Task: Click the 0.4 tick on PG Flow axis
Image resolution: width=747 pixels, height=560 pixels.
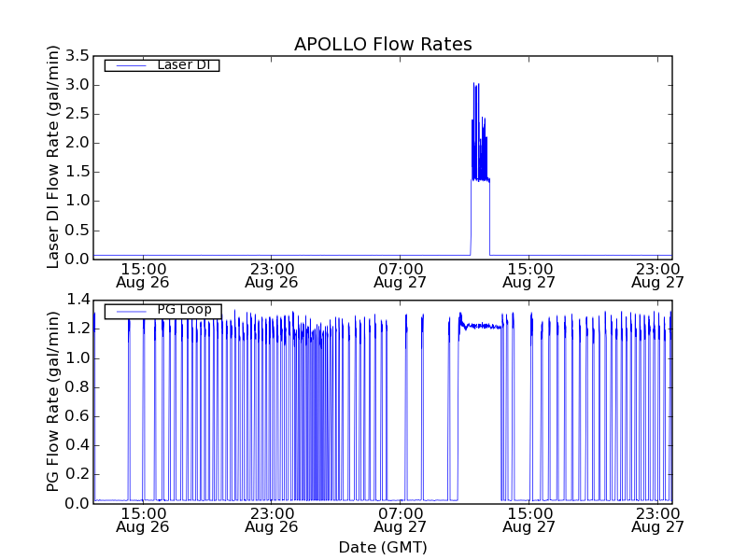Action: pos(78,445)
